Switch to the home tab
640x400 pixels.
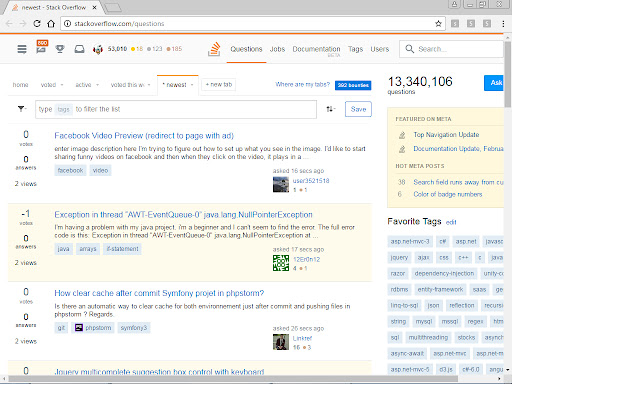20,85
